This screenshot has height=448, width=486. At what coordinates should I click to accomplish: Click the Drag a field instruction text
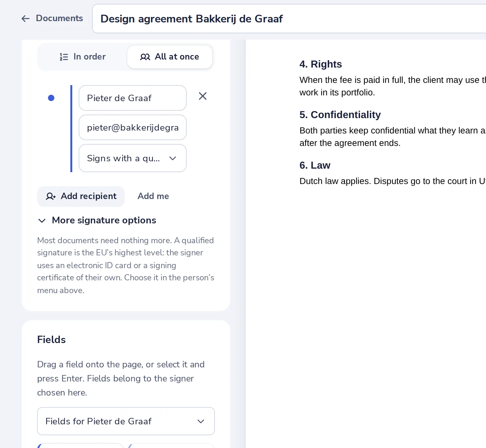click(121, 379)
